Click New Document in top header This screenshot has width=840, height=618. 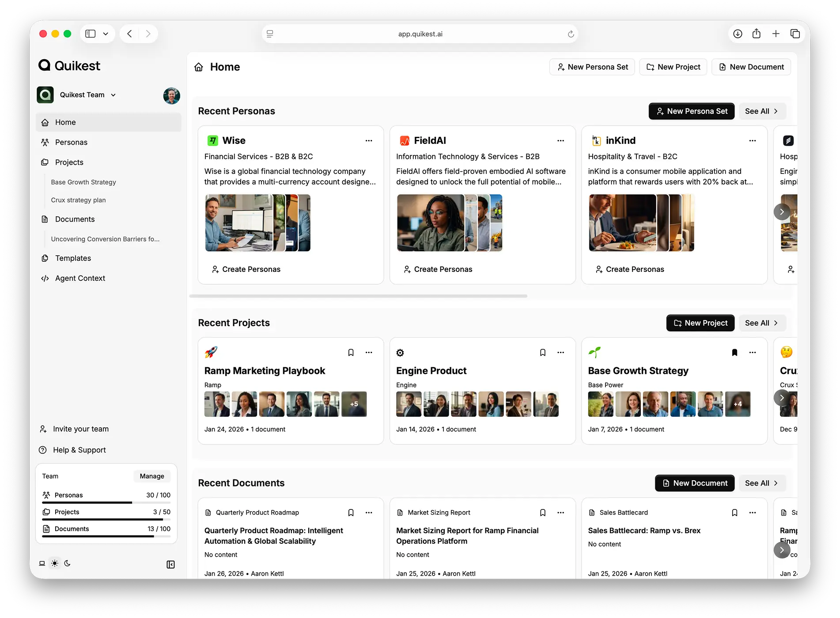(751, 67)
